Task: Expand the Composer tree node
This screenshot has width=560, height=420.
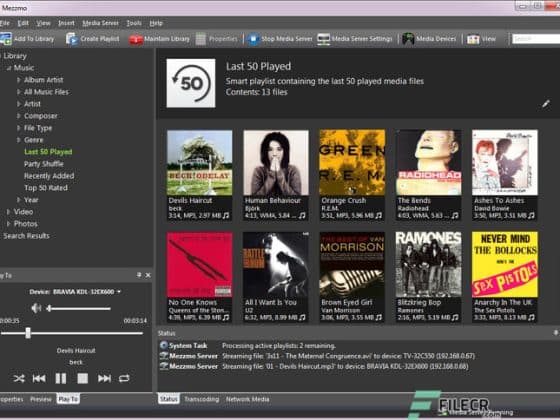Action: [19, 116]
